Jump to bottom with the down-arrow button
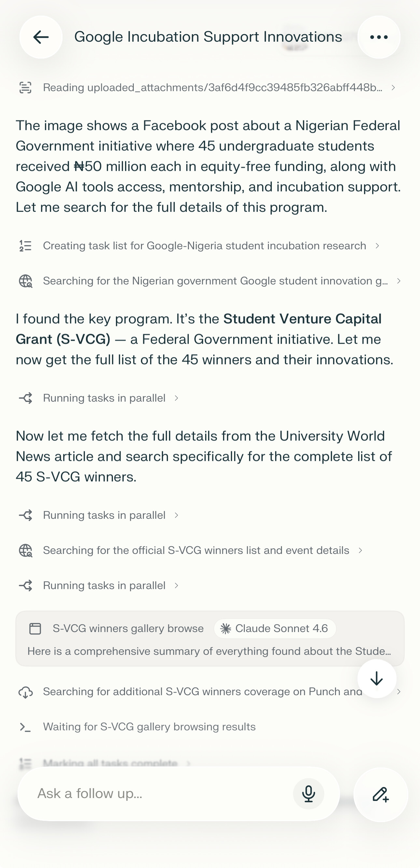 point(376,679)
